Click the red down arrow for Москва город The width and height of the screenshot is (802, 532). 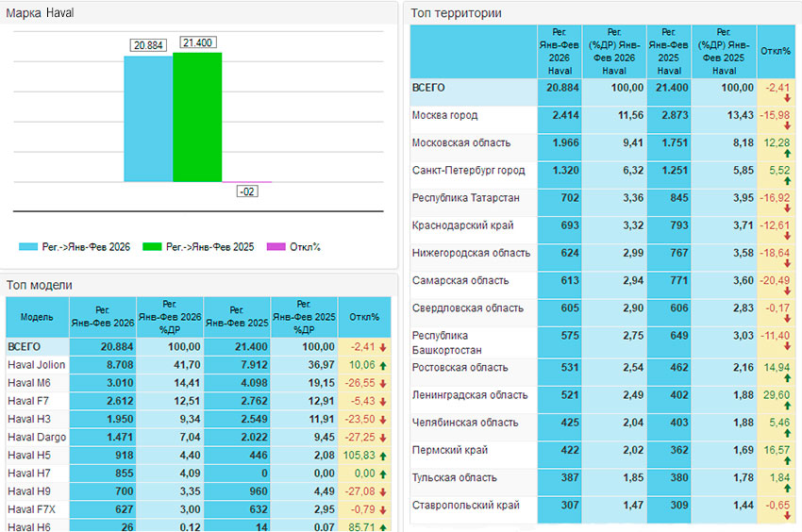[787, 125]
